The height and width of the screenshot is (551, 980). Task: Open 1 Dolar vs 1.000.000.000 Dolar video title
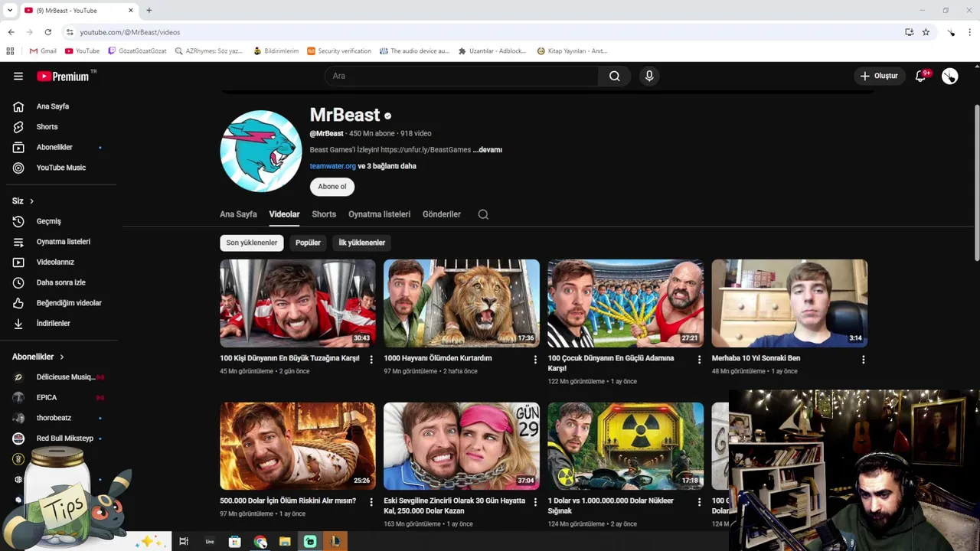[x=611, y=505]
